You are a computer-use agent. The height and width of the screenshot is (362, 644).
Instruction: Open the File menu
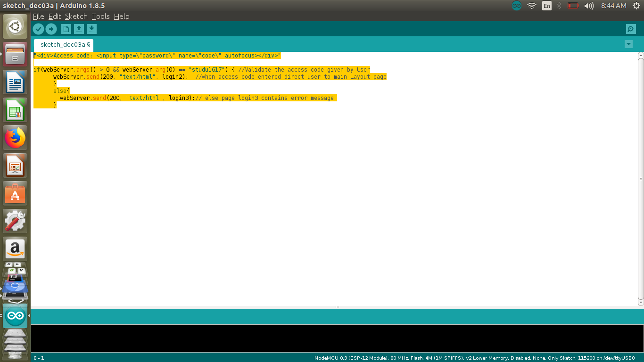click(x=38, y=16)
